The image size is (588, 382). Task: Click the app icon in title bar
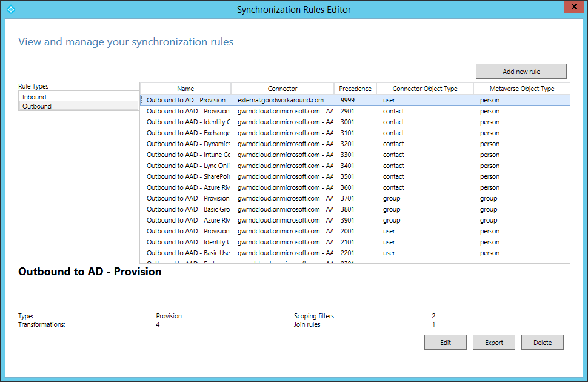click(x=10, y=9)
